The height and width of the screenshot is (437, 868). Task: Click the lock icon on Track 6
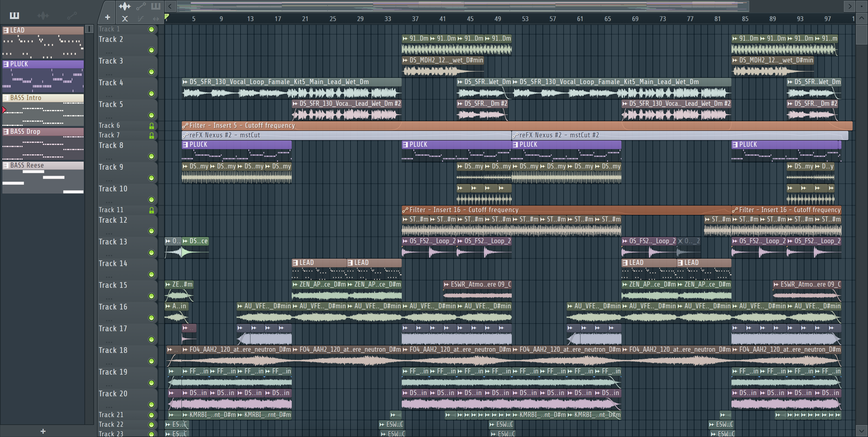coord(152,126)
